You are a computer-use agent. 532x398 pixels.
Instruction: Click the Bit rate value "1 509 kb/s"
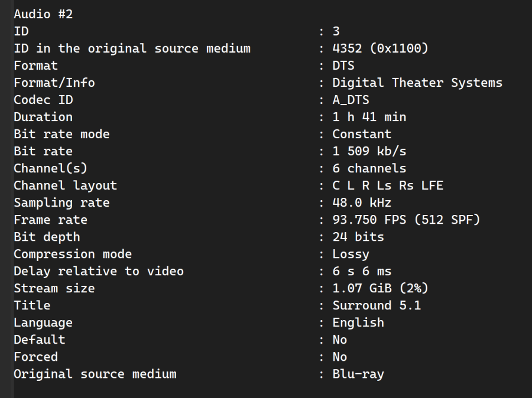click(369, 151)
